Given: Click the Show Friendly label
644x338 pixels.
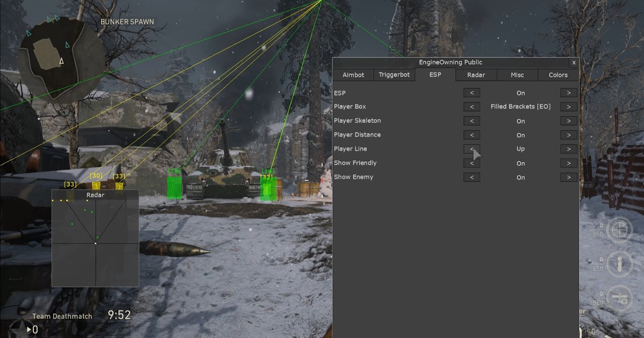Looking at the screenshot, I should tap(355, 163).
